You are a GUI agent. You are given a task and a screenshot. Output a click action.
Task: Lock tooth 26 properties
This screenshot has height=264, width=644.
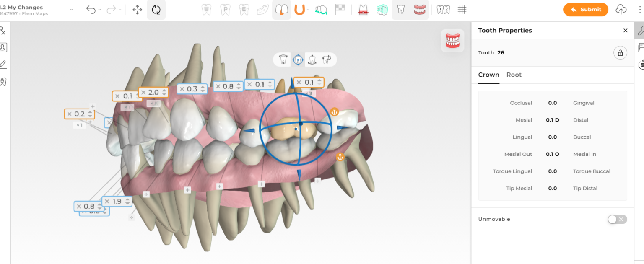click(620, 52)
